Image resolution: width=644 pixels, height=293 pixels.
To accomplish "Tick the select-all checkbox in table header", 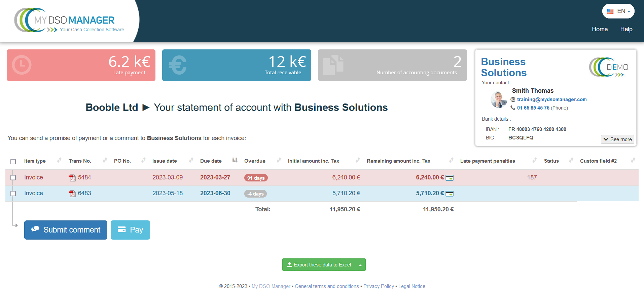I will [13, 161].
